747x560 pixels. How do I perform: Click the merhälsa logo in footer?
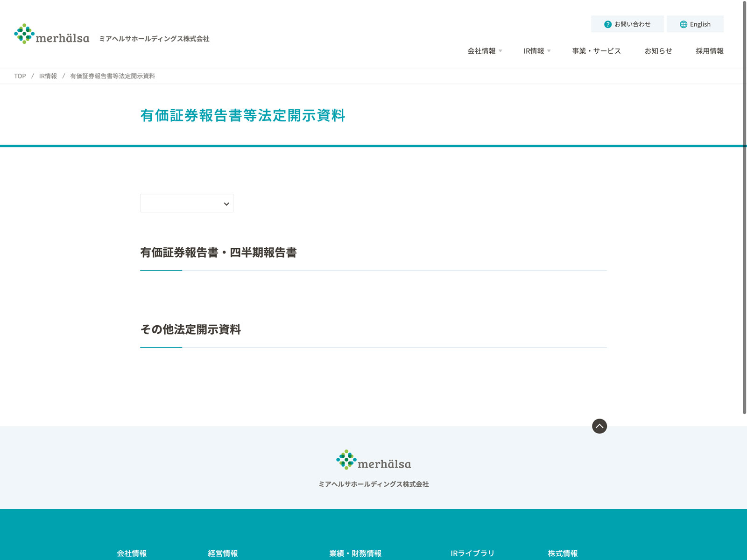pos(373,460)
